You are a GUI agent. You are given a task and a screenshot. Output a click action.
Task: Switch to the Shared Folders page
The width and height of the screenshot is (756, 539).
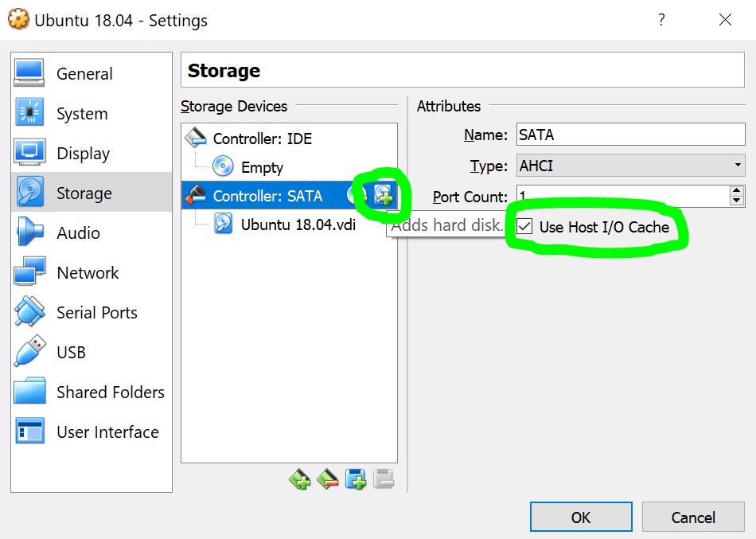[x=110, y=393]
